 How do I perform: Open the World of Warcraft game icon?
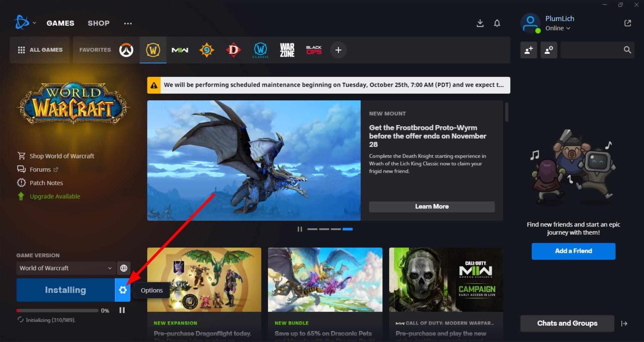coord(153,50)
